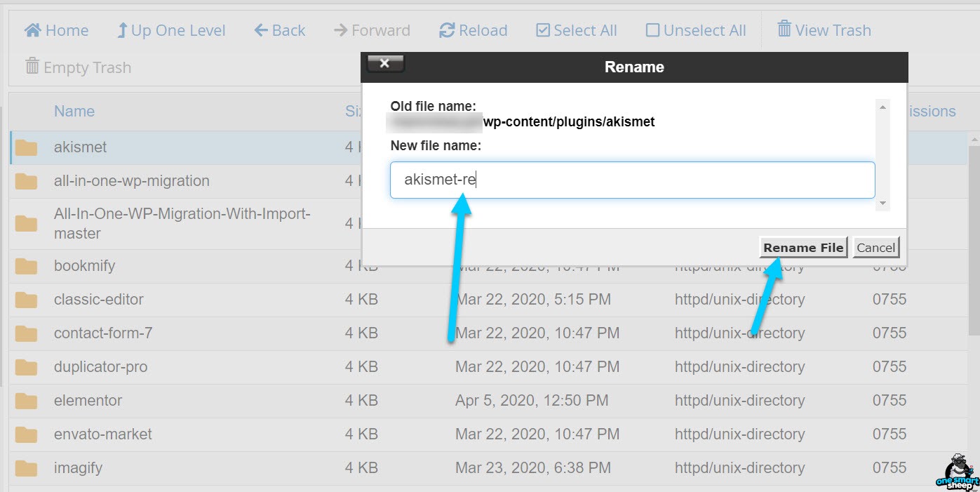
Task: Click folder icon next to imagify
Action: (27, 468)
